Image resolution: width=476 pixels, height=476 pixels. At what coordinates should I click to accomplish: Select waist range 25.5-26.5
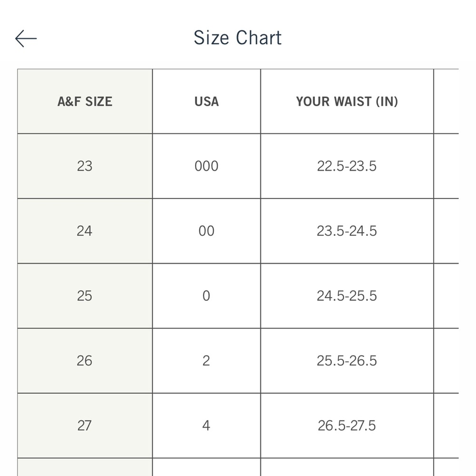tap(347, 361)
